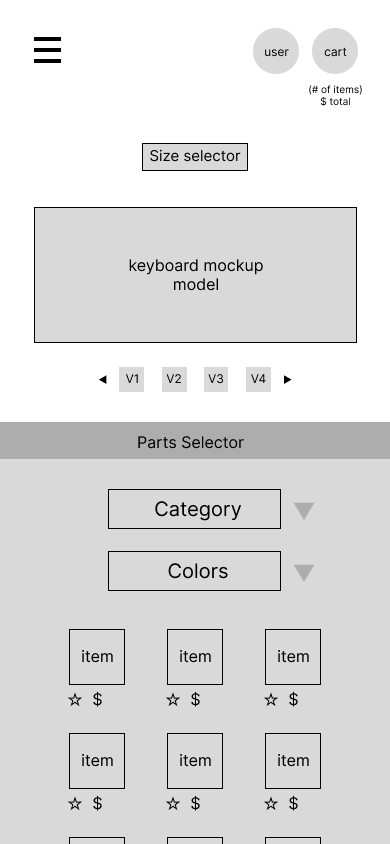Click dollar icon under second-row middle item
The image size is (390, 844).
tap(195, 803)
